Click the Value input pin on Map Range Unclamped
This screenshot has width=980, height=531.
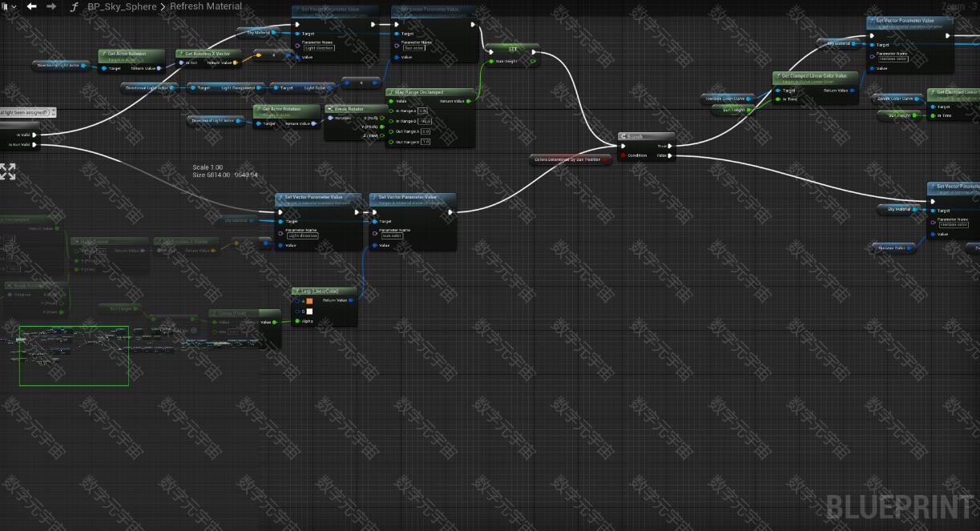[391, 101]
